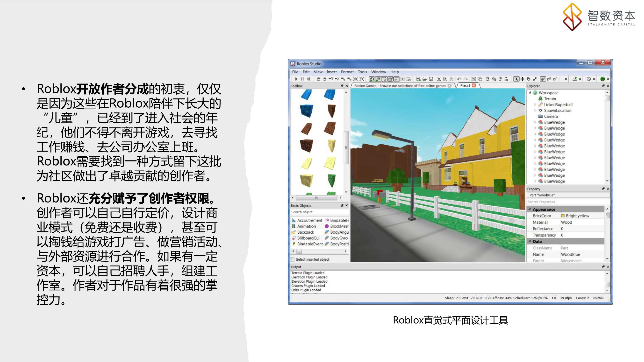Undock the Property panel
This screenshot has width=644, height=362.
pyautogui.click(x=603, y=189)
